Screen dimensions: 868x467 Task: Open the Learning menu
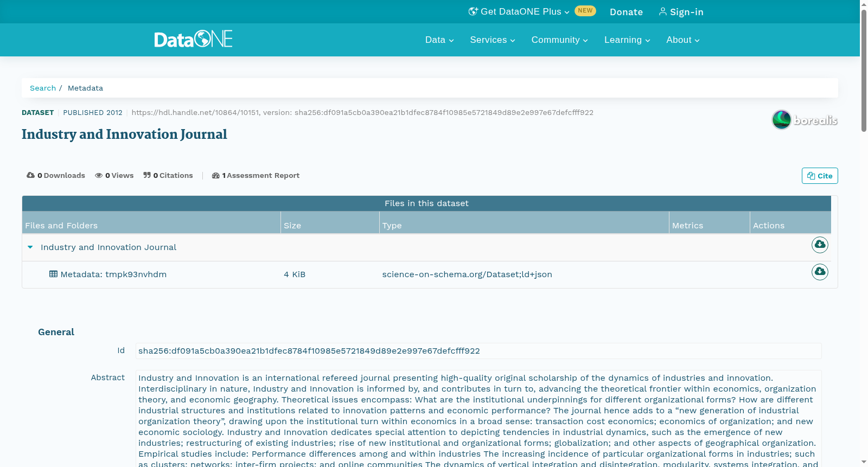coord(627,40)
